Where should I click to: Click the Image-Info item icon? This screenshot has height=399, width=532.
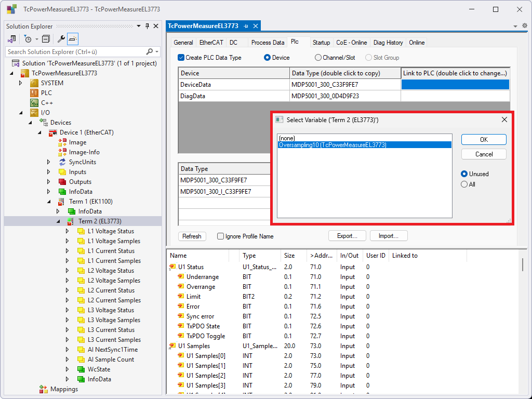62,152
